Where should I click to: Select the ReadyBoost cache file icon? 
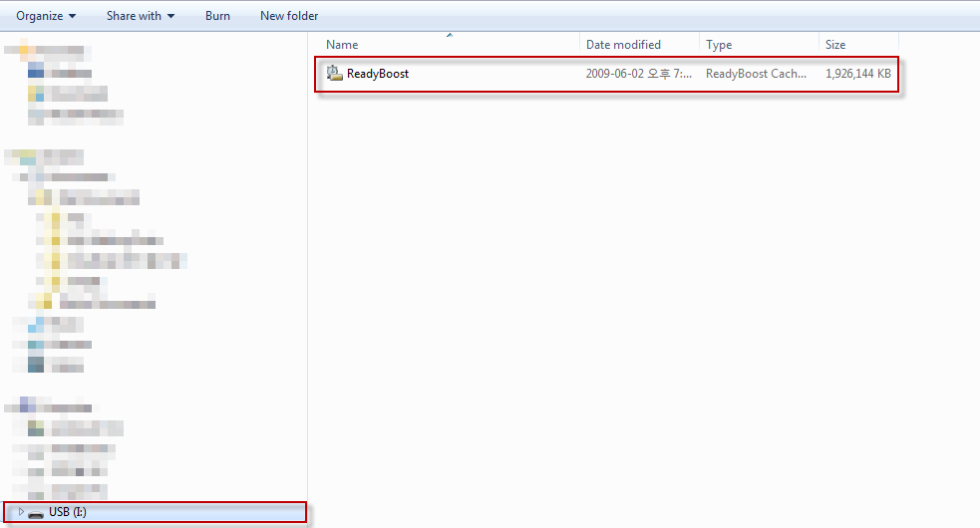(x=335, y=73)
